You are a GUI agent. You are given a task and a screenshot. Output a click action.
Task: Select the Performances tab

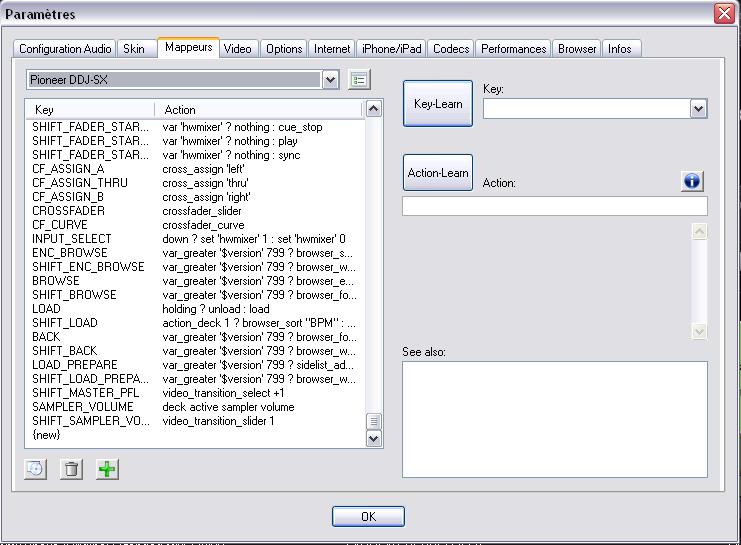click(x=513, y=49)
